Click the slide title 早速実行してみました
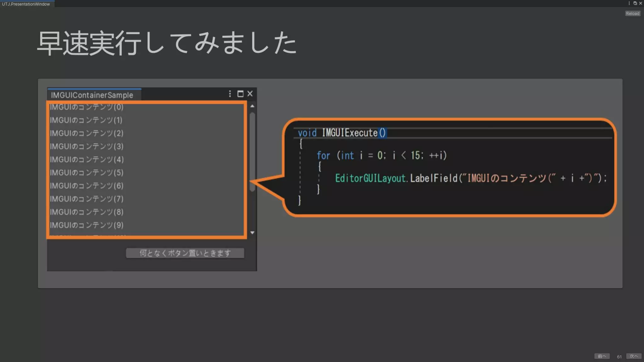The height and width of the screenshot is (362, 644). pyautogui.click(x=167, y=43)
